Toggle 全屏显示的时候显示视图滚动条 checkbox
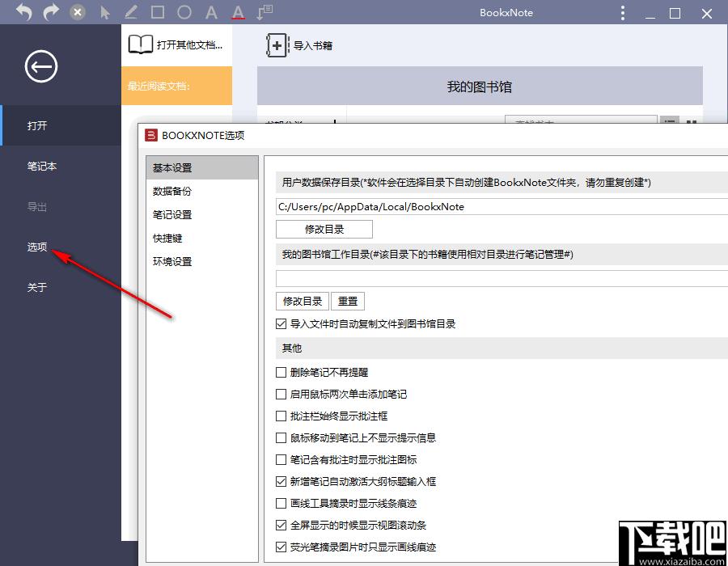Screen dimensions: 728x566 click(x=281, y=526)
